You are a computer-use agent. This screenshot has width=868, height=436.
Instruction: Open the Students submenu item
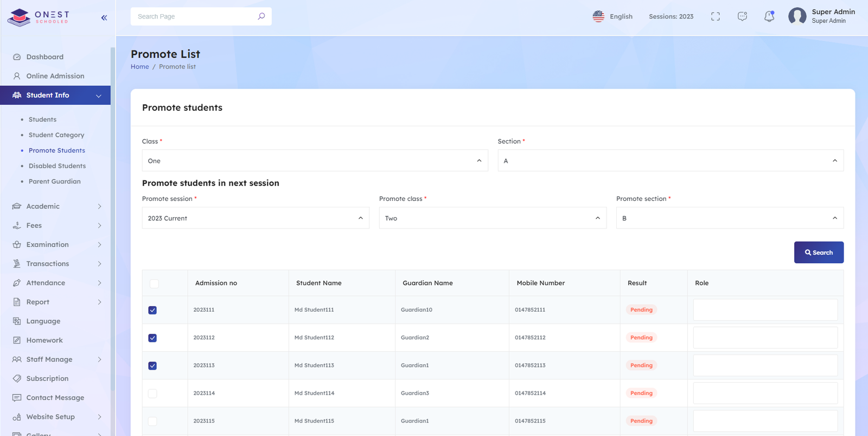point(42,119)
